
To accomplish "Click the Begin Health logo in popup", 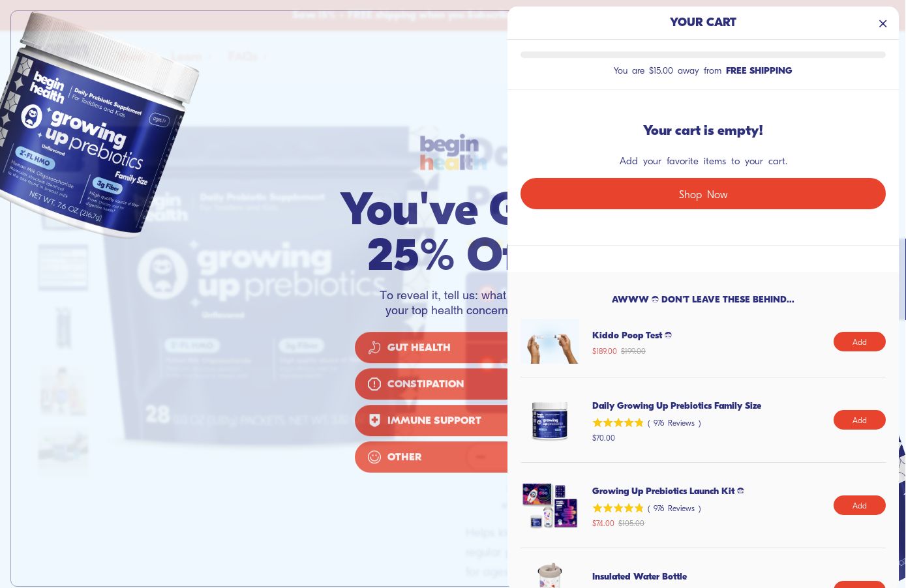I will click(x=453, y=152).
